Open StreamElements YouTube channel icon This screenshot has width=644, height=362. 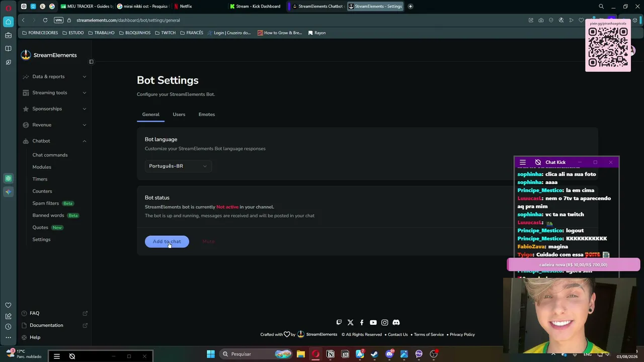373,322
